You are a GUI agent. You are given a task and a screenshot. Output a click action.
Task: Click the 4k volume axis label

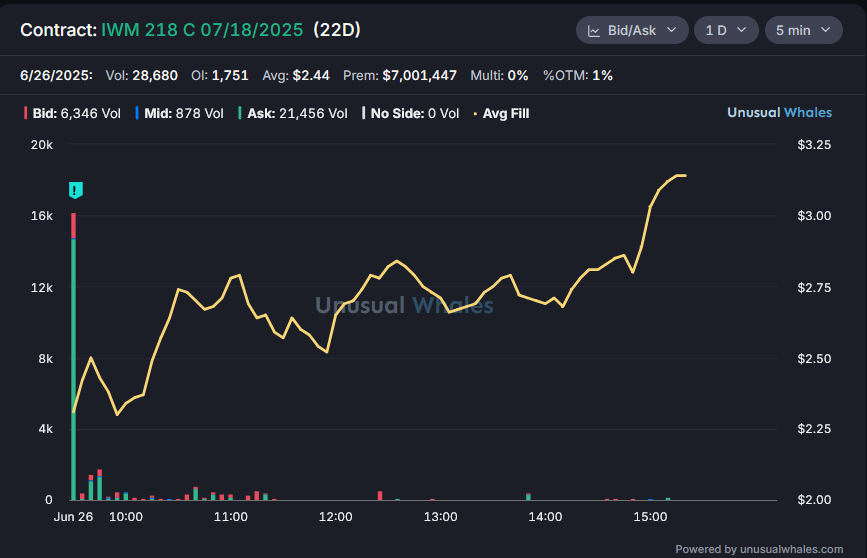coord(46,429)
